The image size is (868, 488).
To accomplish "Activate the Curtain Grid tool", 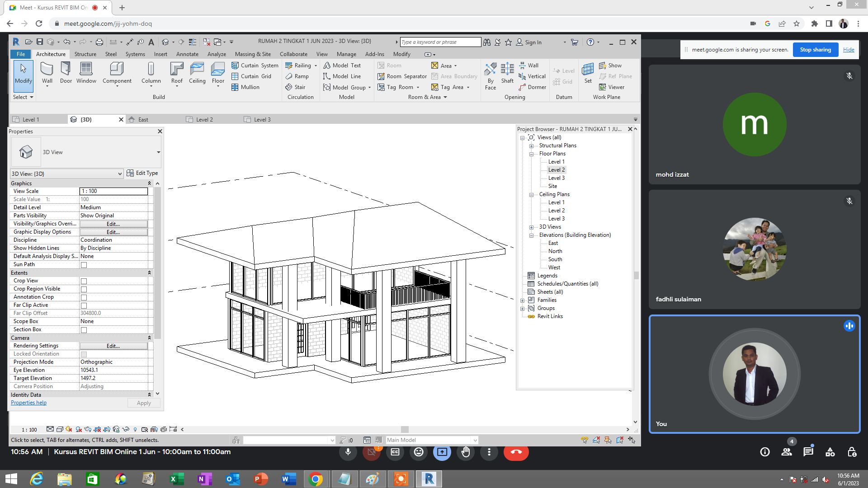I will pos(251,76).
